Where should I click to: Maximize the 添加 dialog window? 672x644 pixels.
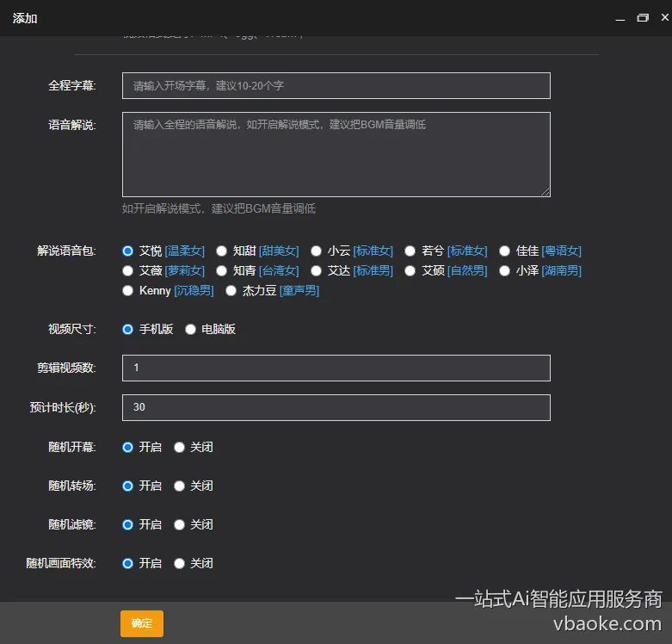coord(643,17)
